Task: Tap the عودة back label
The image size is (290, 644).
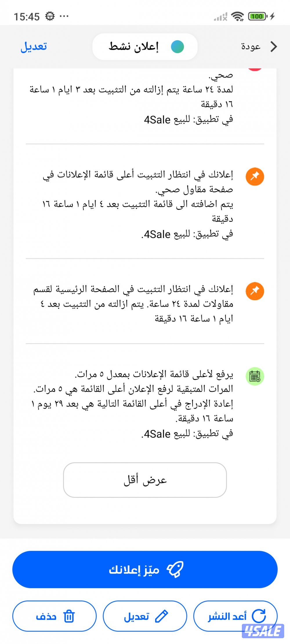Action: pos(251,46)
